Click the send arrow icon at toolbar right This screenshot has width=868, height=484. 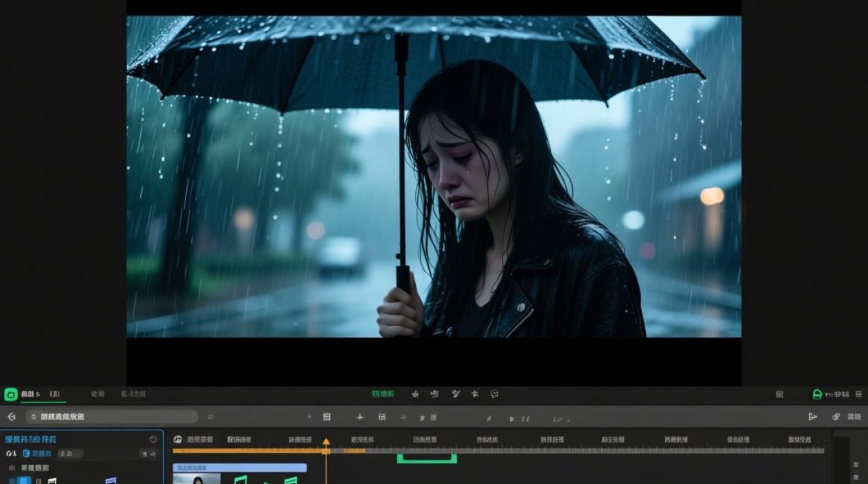click(813, 417)
